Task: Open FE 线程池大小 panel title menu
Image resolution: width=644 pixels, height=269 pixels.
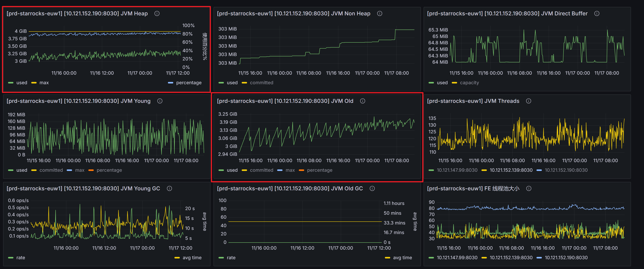Action: (473, 188)
